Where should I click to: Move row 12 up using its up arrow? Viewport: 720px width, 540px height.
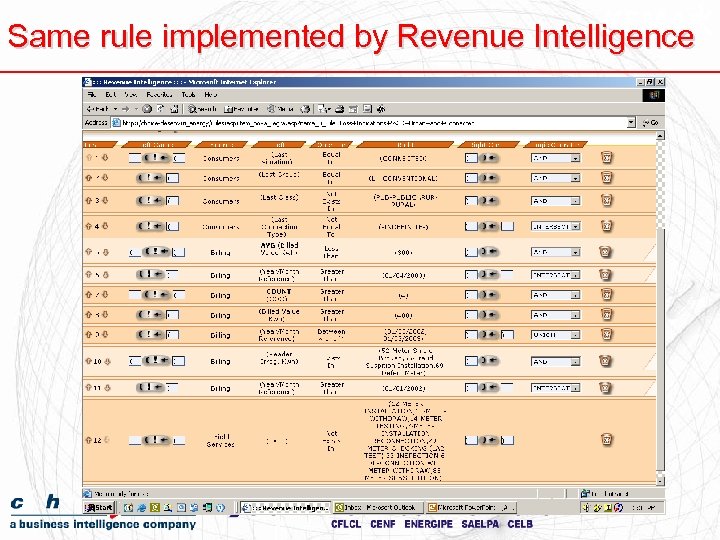[89, 440]
